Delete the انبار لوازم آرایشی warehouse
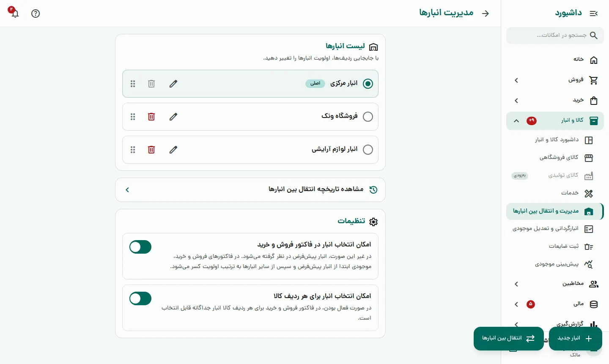 click(151, 150)
